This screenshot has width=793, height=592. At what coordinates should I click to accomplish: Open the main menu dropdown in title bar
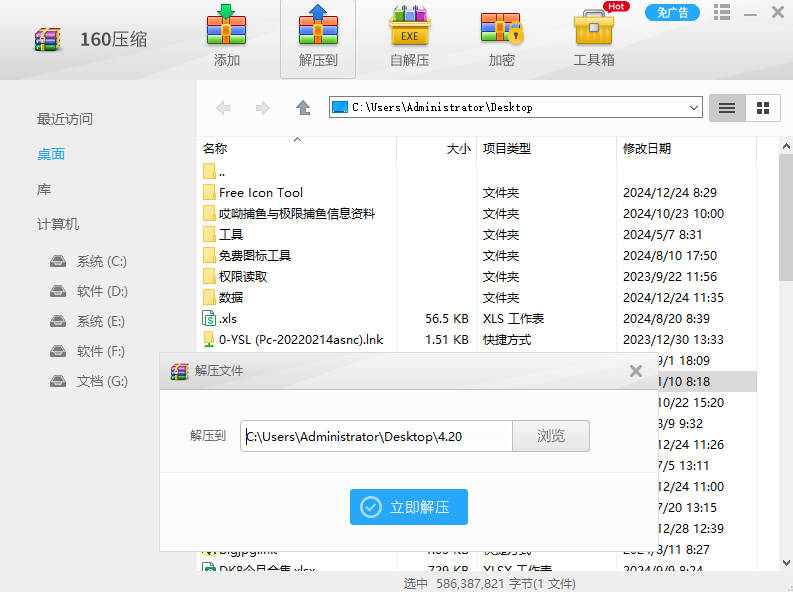pyautogui.click(x=719, y=12)
